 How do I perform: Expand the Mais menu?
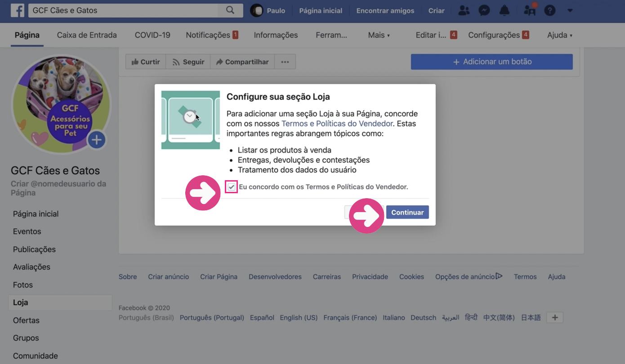click(379, 35)
